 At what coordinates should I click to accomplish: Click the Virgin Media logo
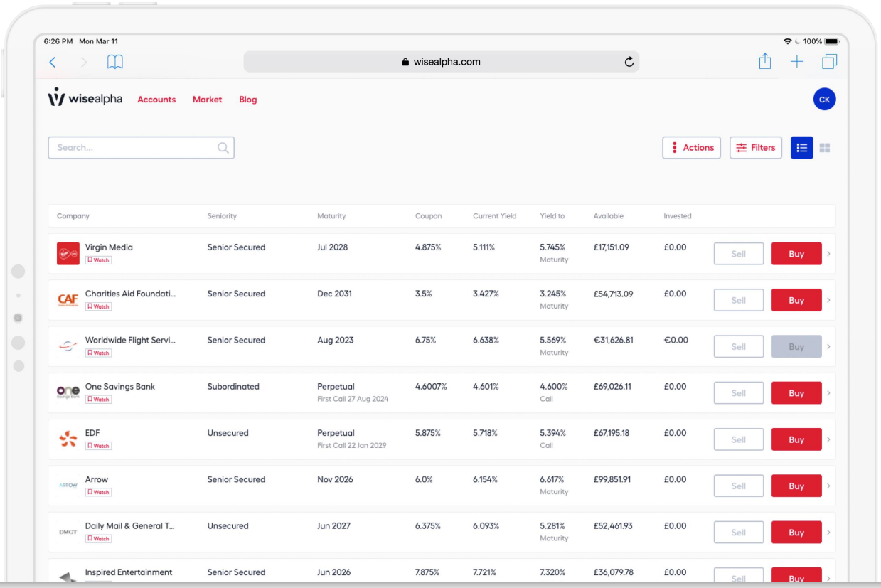coord(68,253)
